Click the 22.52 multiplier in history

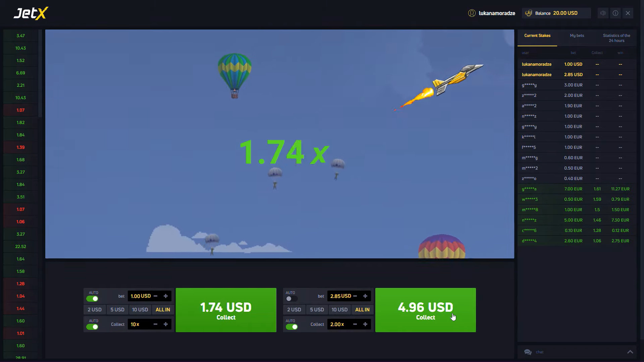(x=20, y=246)
